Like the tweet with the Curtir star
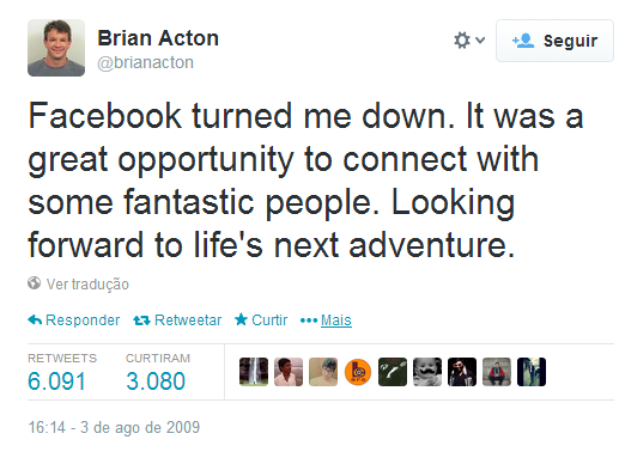 (x=241, y=319)
